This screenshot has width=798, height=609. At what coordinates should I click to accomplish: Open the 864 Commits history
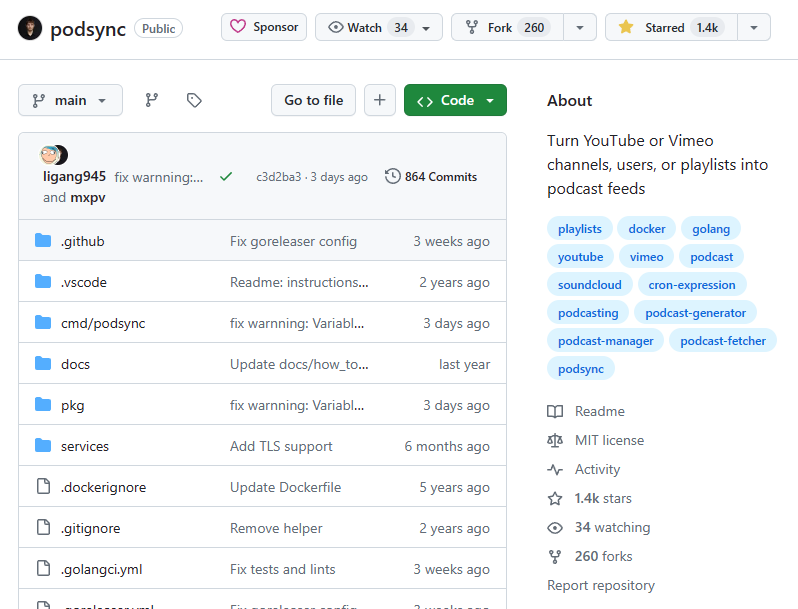[431, 177]
